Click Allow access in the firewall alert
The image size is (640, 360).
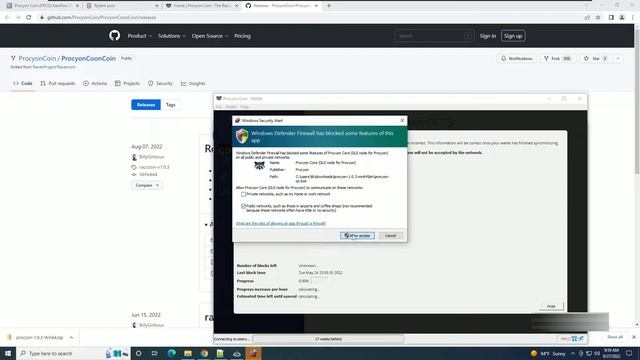[358, 236]
